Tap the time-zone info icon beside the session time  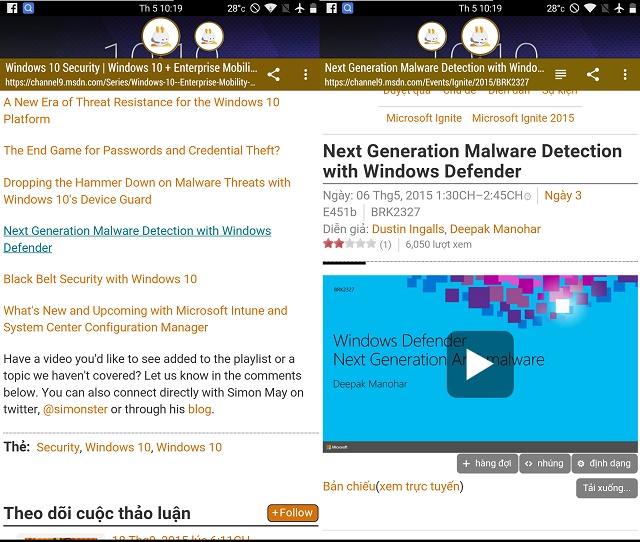point(527,197)
